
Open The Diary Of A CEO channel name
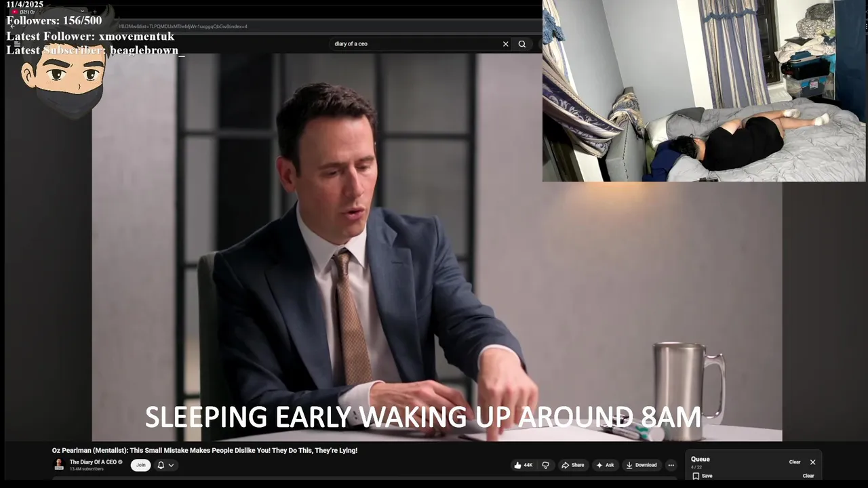coord(93,462)
